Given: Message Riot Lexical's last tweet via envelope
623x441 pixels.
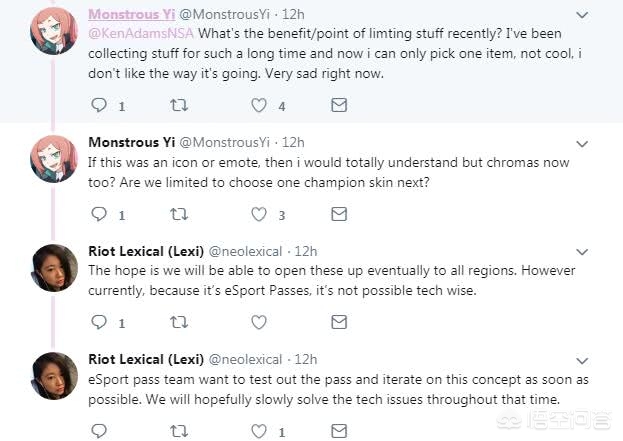Looking at the screenshot, I should [339, 431].
